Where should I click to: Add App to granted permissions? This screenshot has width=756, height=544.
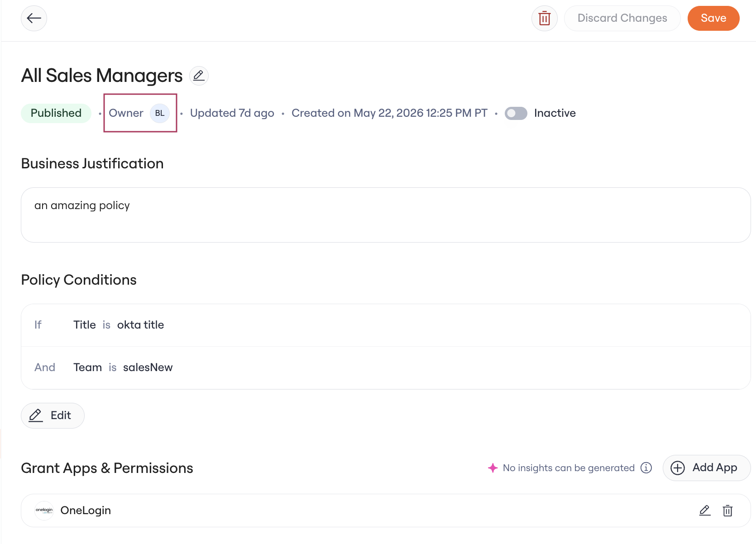tap(707, 468)
